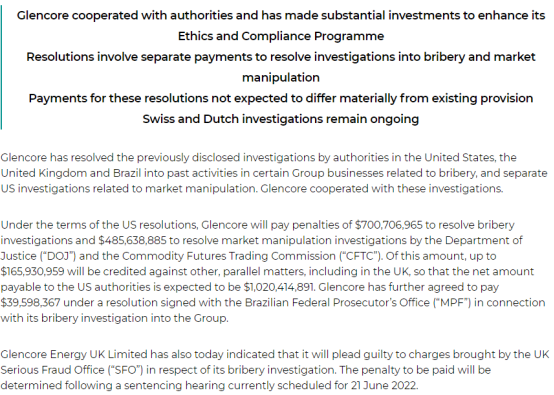Screen dimensions: 554x395
Task: Click the heading line mentioning bribery and market manipulation
Action: tap(281, 67)
